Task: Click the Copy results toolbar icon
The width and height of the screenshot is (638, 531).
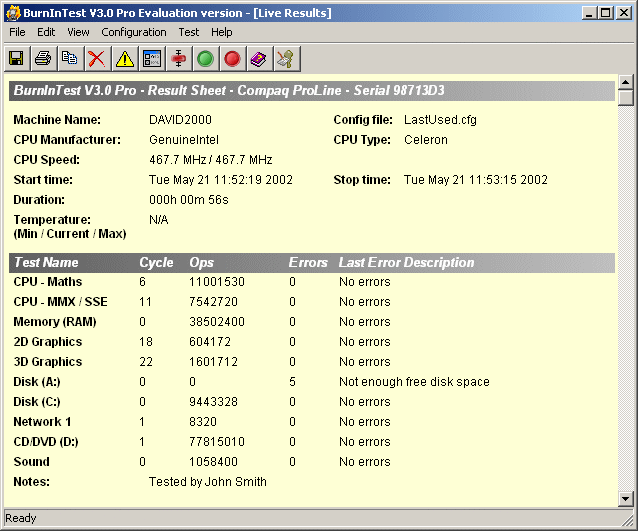Action: [70, 59]
